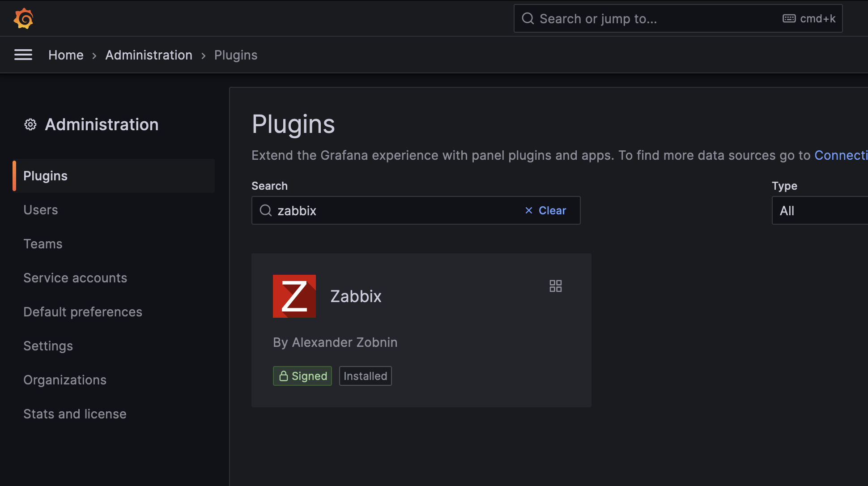868x486 pixels.
Task: Open the Connections link
Action: pyautogui.click(x=840, y=155)
